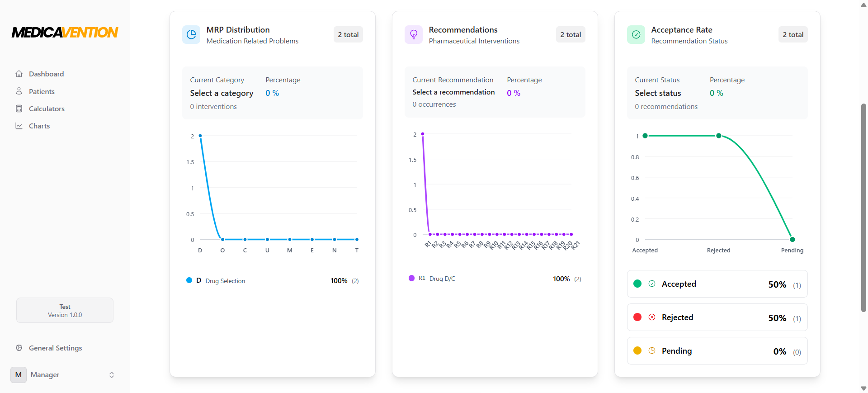Expand the Manager account switcher chevron
This screenshot has width=868, height=393.
click(112, 375)
